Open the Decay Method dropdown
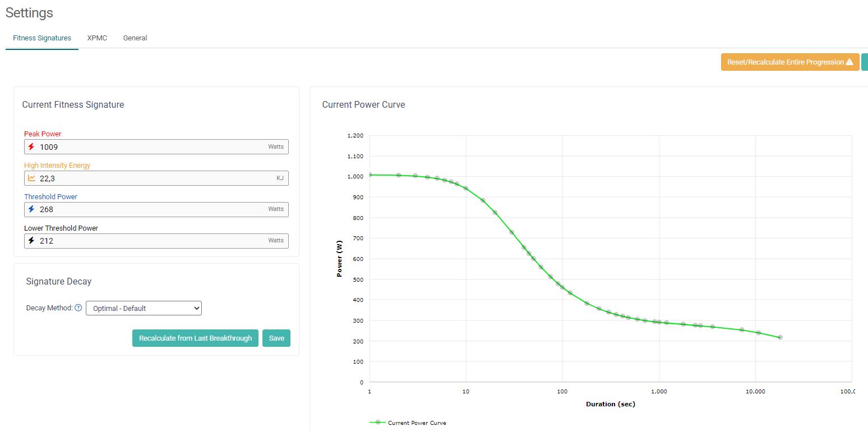This screenshot has width=868, height=431. 144,308
